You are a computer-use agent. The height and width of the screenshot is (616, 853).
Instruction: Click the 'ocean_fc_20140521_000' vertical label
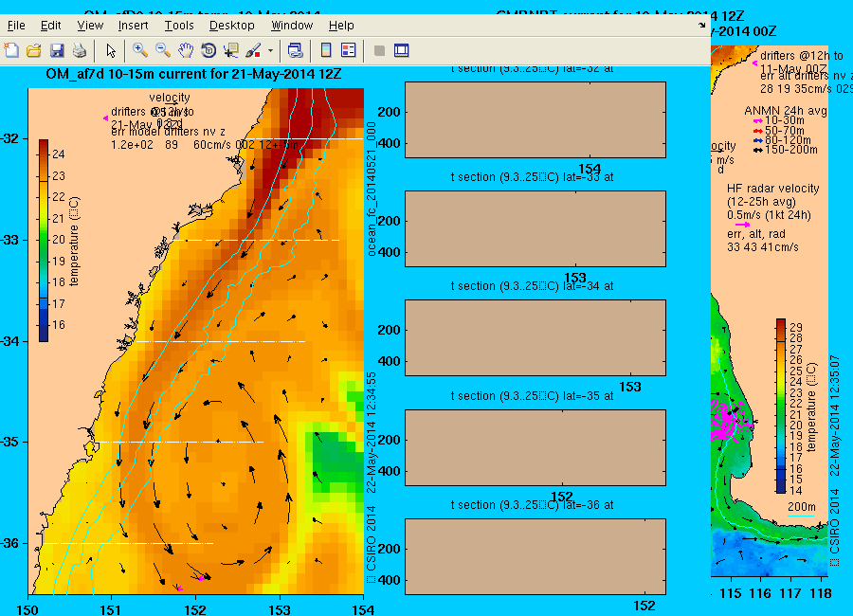click(x=372, y=189)
